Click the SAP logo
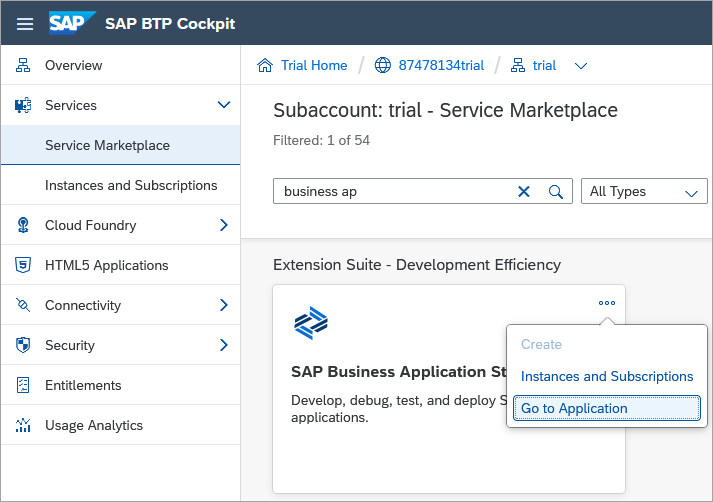This screenshot has width=713, height=502. [72, 23]
